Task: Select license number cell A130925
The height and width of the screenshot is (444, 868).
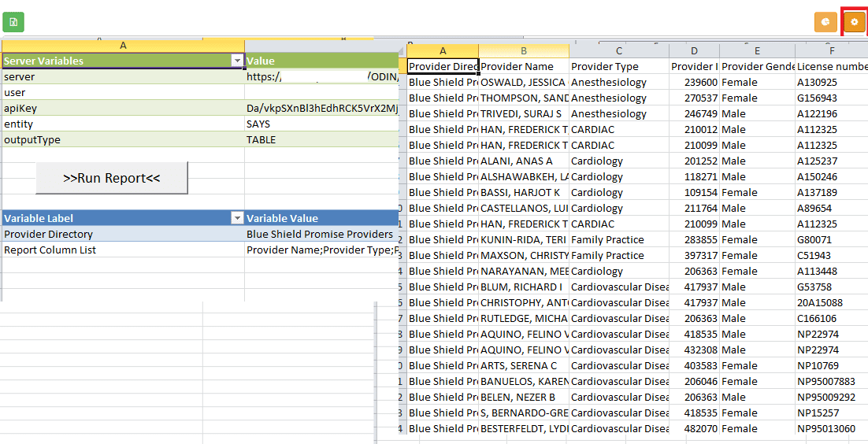Action: tap(832, 83)
